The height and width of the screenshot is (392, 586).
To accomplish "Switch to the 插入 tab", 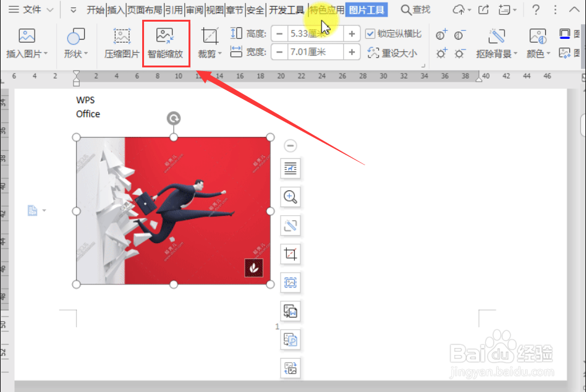I will coord(116,10).
